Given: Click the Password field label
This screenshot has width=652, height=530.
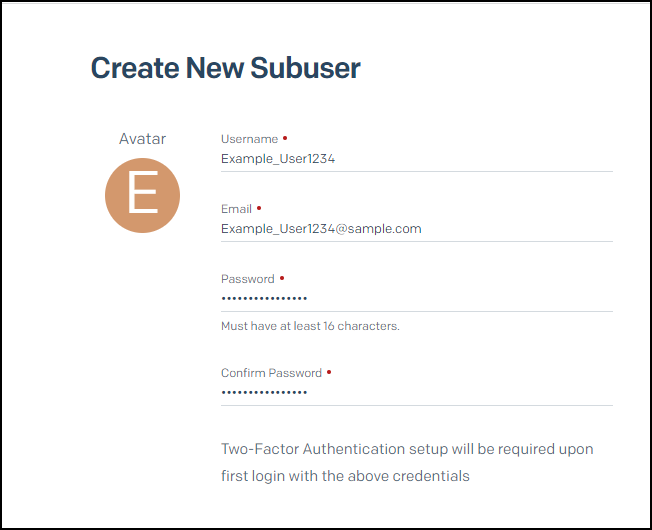Looking at the screenshot, I should coord(247,279).
